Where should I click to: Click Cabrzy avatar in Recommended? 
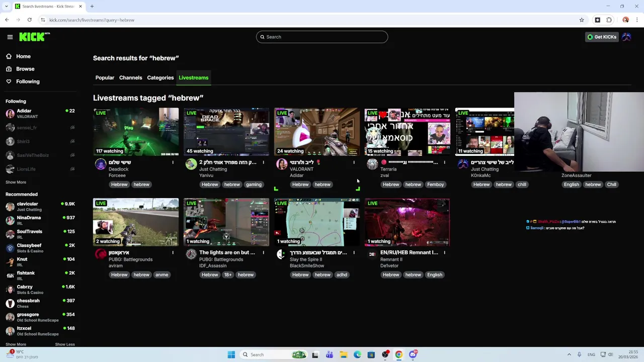pyautogui.click(x=10, y=290)
